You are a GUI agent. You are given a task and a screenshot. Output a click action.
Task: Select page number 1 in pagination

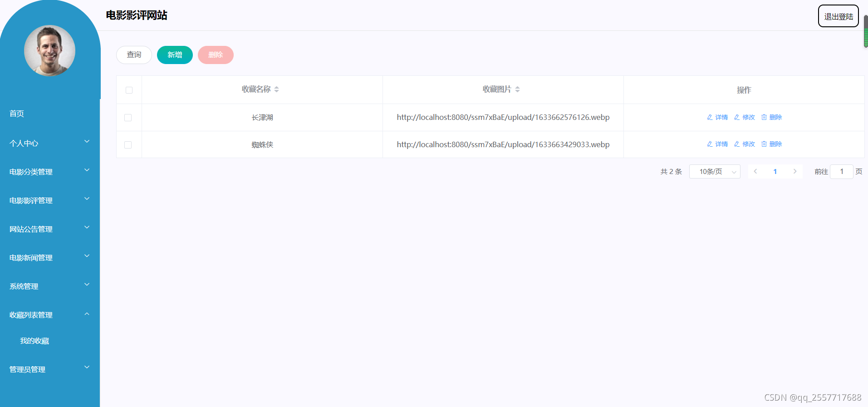pyautogui.click(x=775, y=171)
